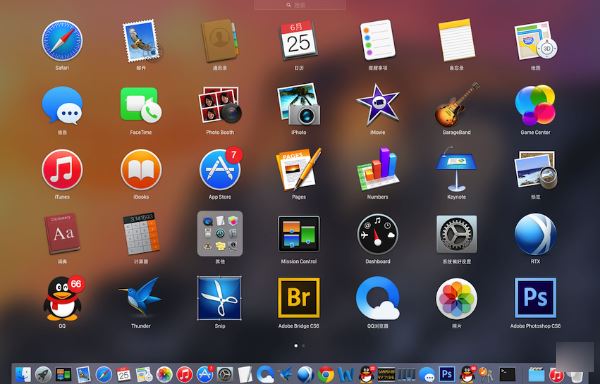Screen dimensions: 600x384
Task: Open Mission Control
Action: tap(299, 234)
